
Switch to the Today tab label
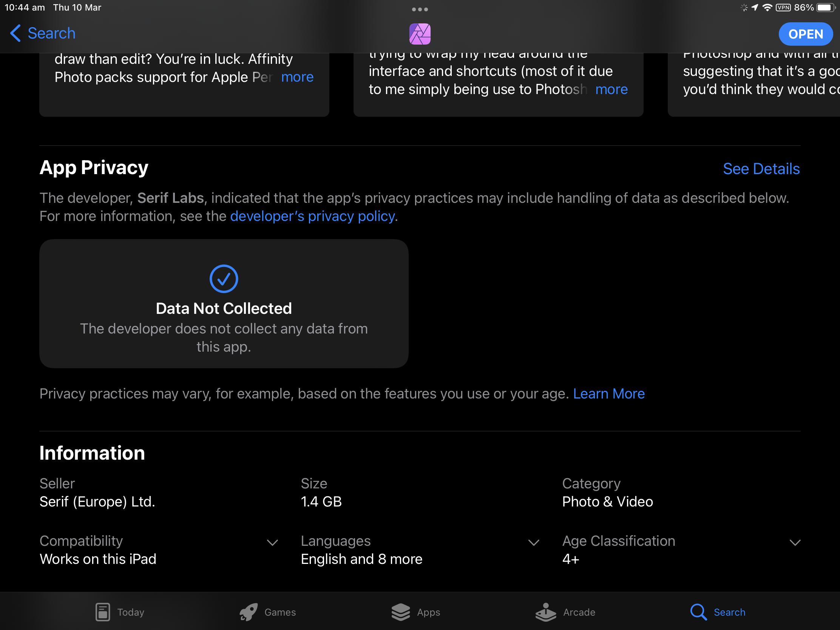coord(131,612)
